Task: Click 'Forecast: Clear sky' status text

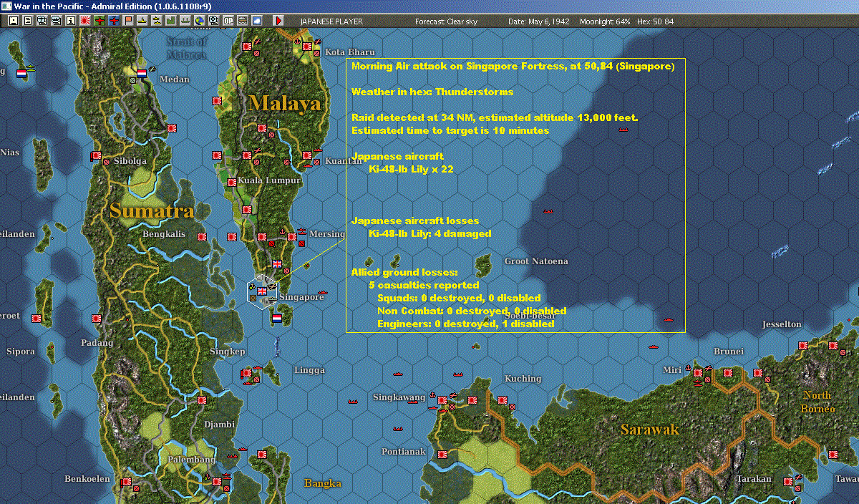Action: (x=447, y=21)
